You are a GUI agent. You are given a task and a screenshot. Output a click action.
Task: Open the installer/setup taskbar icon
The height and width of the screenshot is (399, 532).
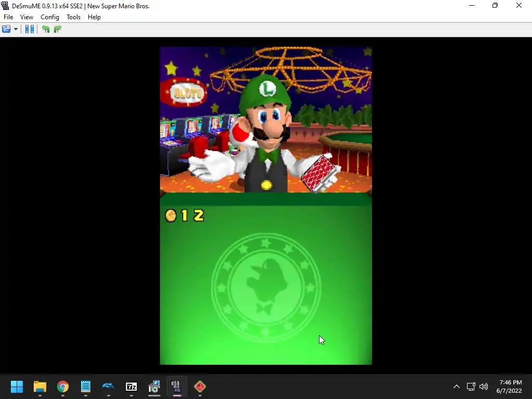click(x=154, y=387)
